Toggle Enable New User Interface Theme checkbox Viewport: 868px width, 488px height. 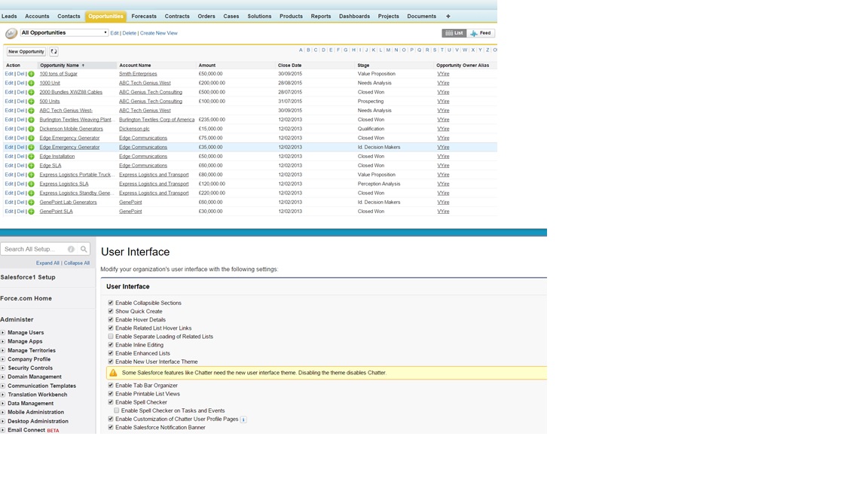click(111, 361)
